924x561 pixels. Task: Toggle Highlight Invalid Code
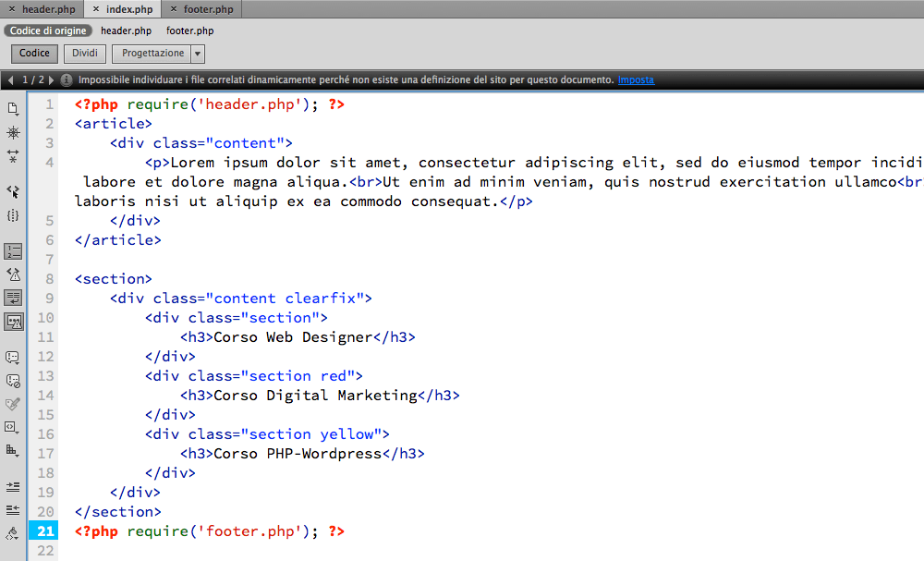[13, 274]
